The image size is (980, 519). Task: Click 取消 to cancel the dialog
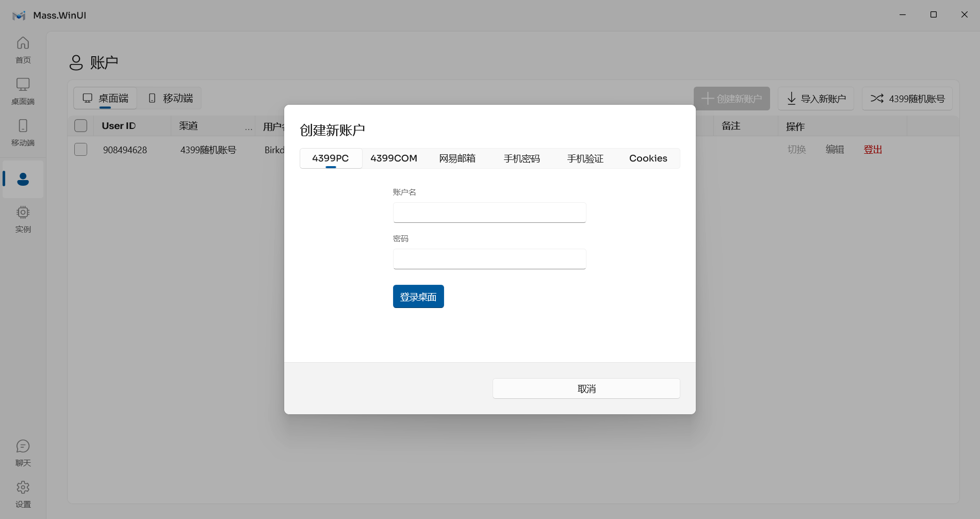click(586, 388)
